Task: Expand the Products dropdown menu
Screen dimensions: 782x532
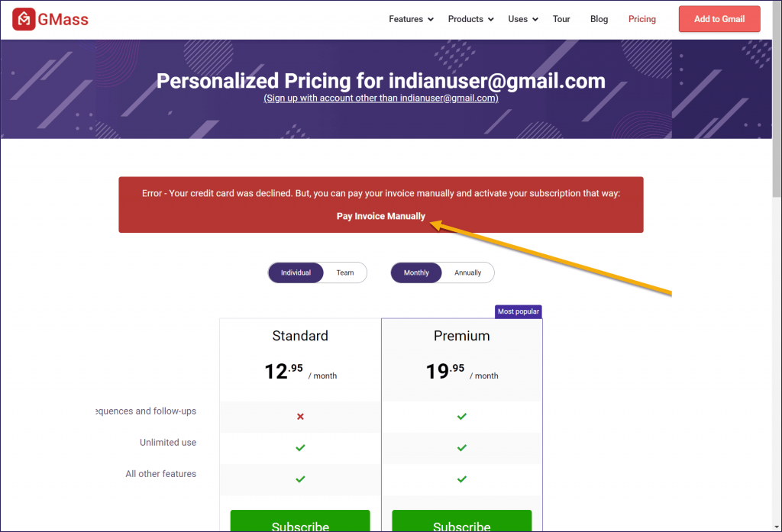Action: click(470, 19)
